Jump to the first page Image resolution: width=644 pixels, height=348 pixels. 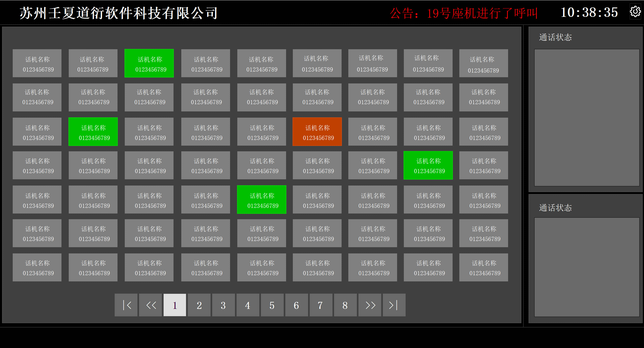126,305
